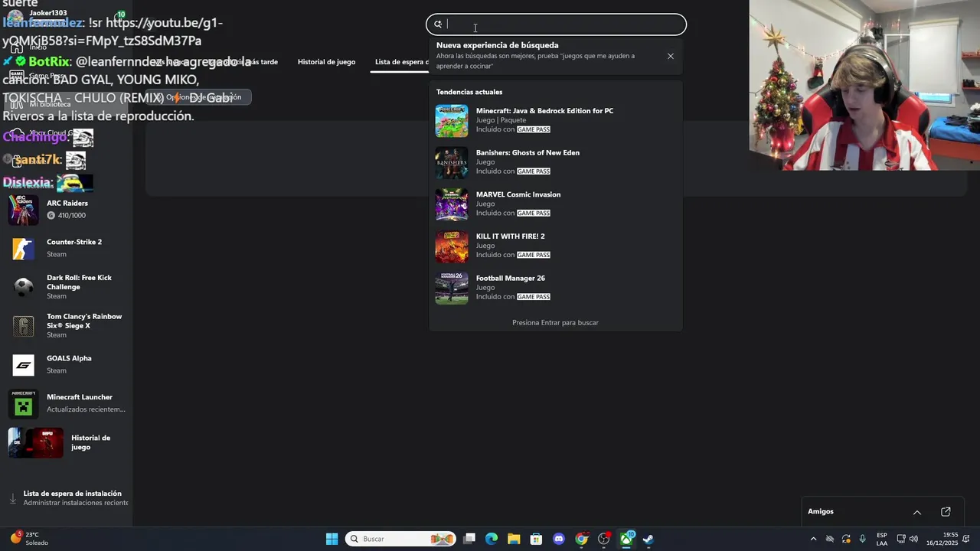Click the install queue download arrow icon
980x551 pixels.
tap(13, 498)
